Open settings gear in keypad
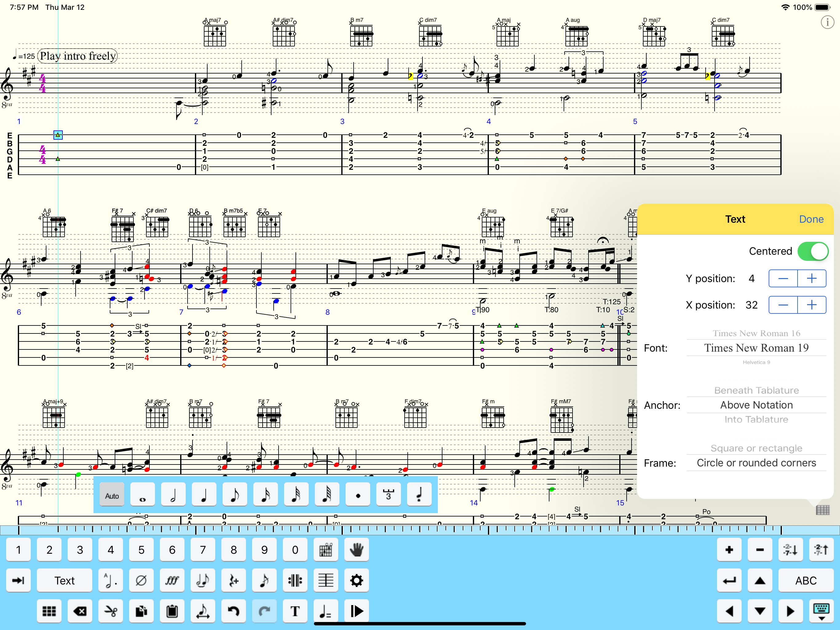Screen dimensions: 840x630 356,580
